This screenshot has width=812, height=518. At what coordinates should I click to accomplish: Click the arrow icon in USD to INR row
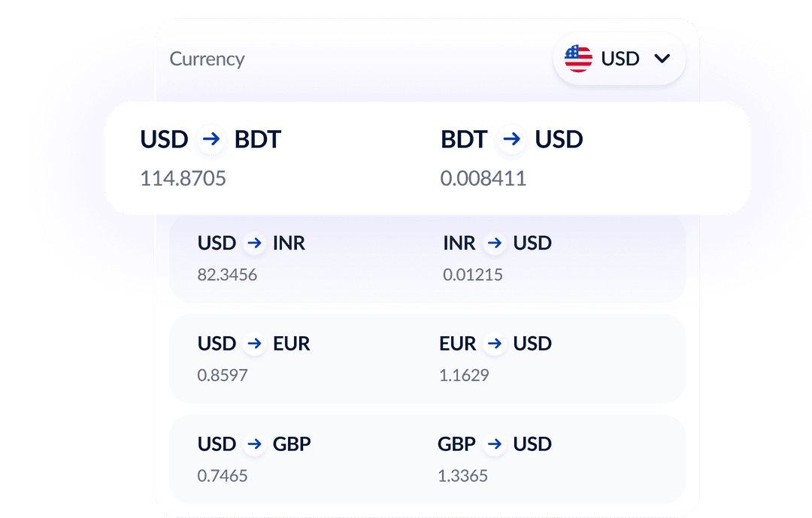point(253,243)
